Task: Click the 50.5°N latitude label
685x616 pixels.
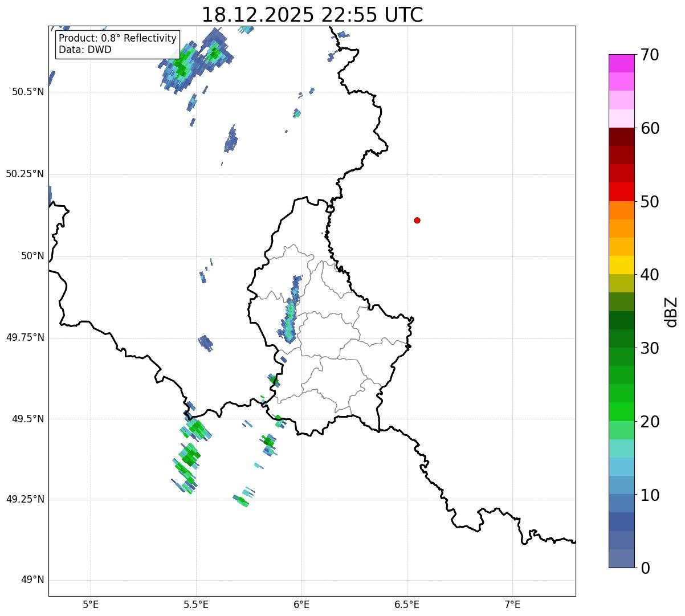Action: [28, 92]
